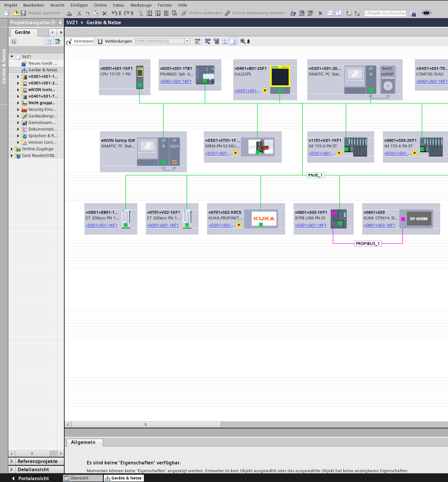Click the copy icon in toolbar
The height and width of the screenshot is (482, 448).
pos(87,13)
